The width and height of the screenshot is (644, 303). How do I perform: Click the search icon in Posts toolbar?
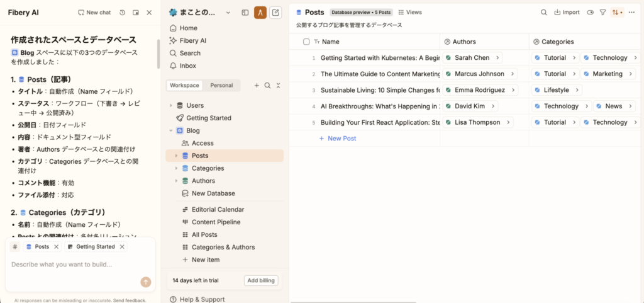544,13
